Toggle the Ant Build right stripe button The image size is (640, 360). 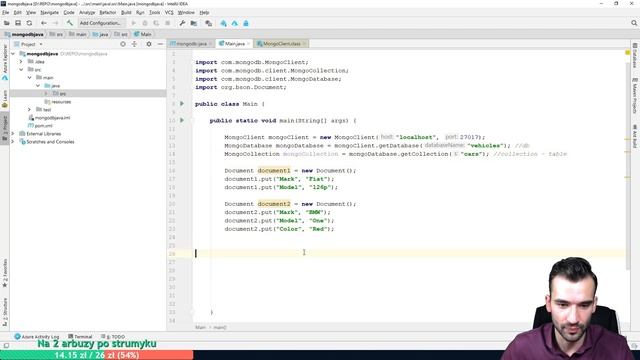635,136
